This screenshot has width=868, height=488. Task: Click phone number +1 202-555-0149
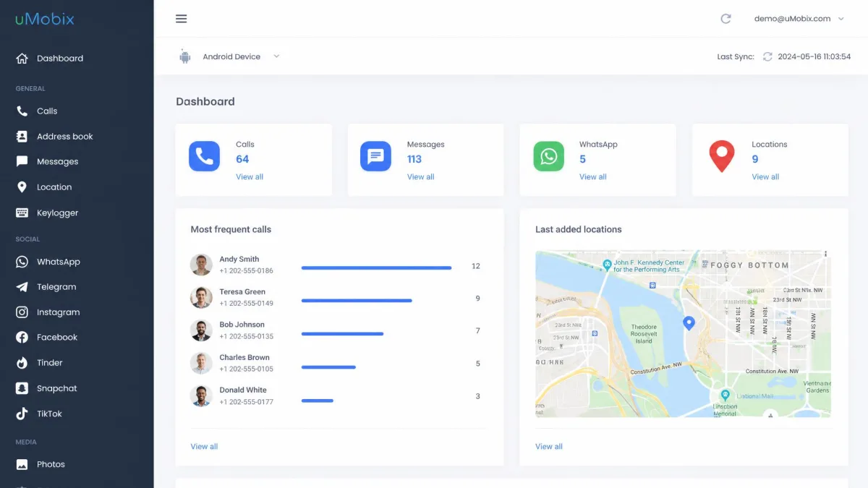pos(247,304)
